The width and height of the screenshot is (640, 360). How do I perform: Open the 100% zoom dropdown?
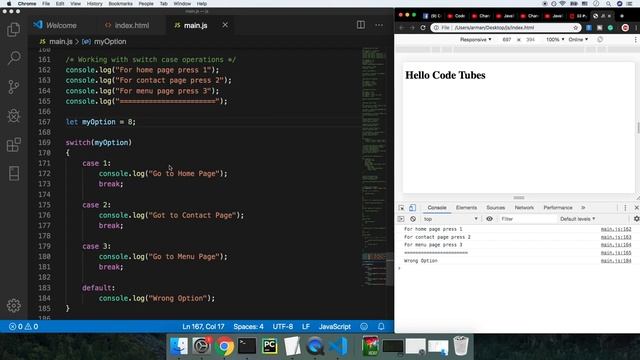coord(555,40)
